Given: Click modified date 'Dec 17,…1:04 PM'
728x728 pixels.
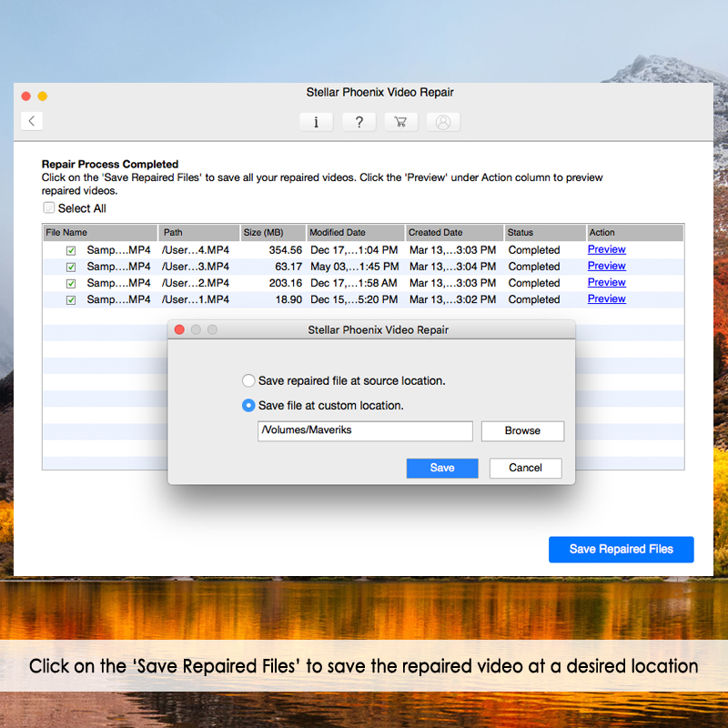Looking at the screenshot, I should pyautogui.click(x=354, y=250).
